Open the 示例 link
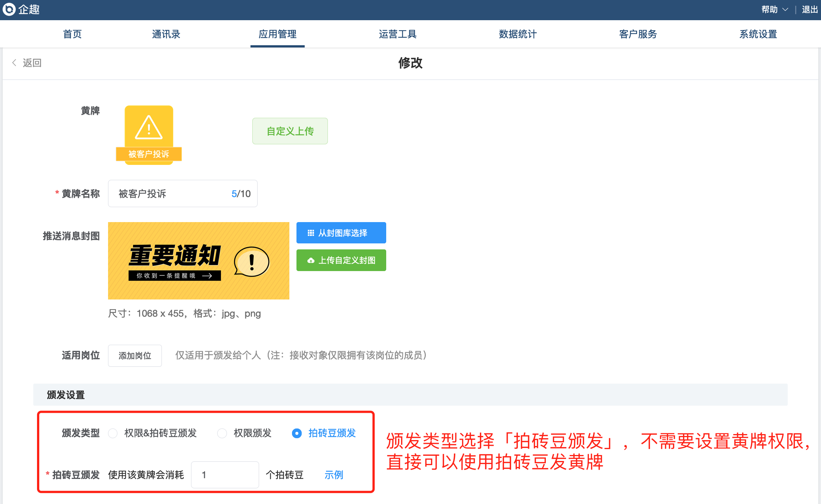The width and height of the screenshot is (821, 504). [x=333, y=475]
